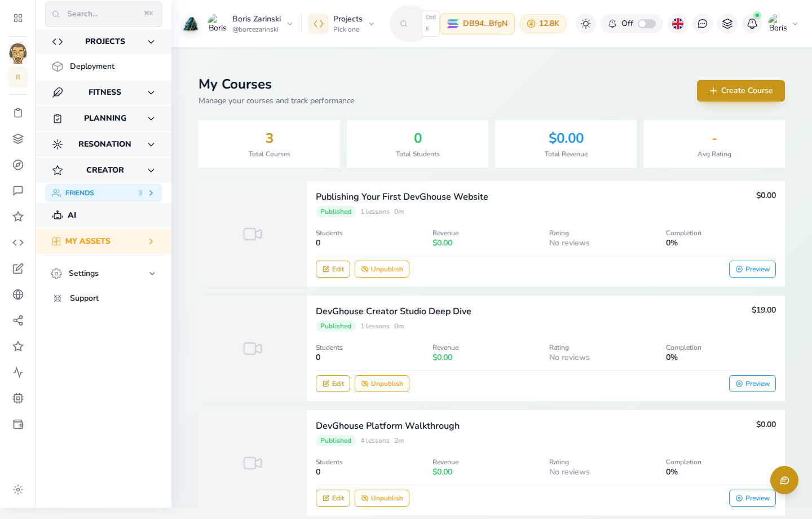812x519 pixels.
Task: Open user avatar in left rail
Action: pyautogui.click(x=18, y=54)
